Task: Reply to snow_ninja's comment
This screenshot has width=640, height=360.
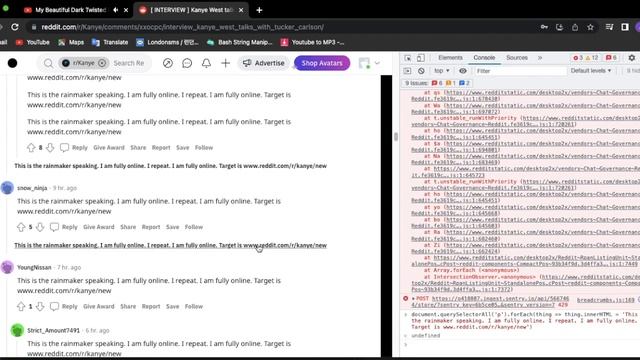Action: [64, 227]
